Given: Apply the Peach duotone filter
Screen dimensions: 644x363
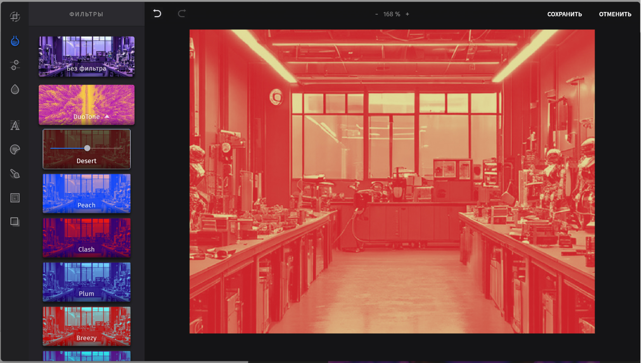Looking at the screenshot, I should coord(87,194).
